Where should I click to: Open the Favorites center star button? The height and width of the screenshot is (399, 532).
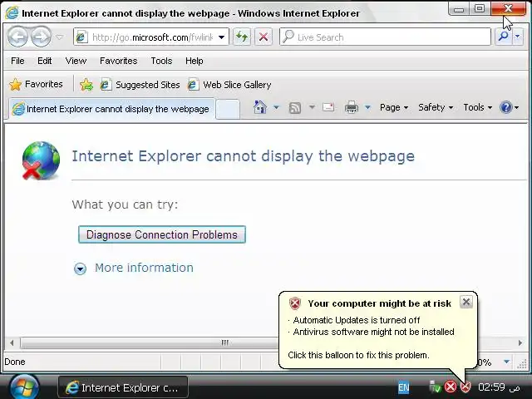[36, 84]
